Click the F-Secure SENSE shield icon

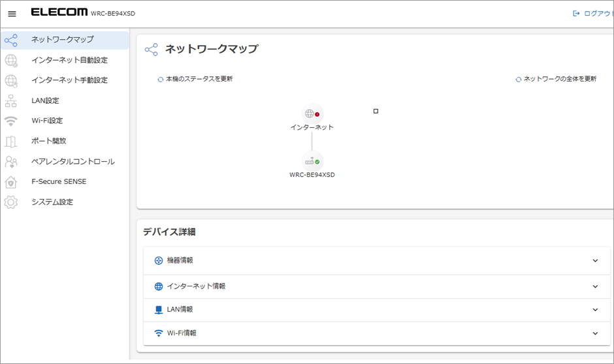(11, 181)
